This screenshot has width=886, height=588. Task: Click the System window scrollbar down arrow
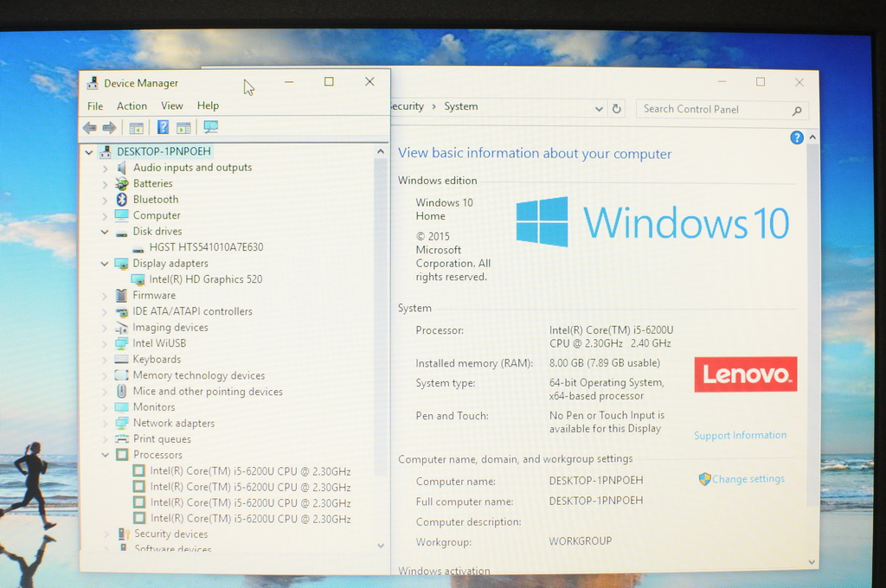click(812, 562)
